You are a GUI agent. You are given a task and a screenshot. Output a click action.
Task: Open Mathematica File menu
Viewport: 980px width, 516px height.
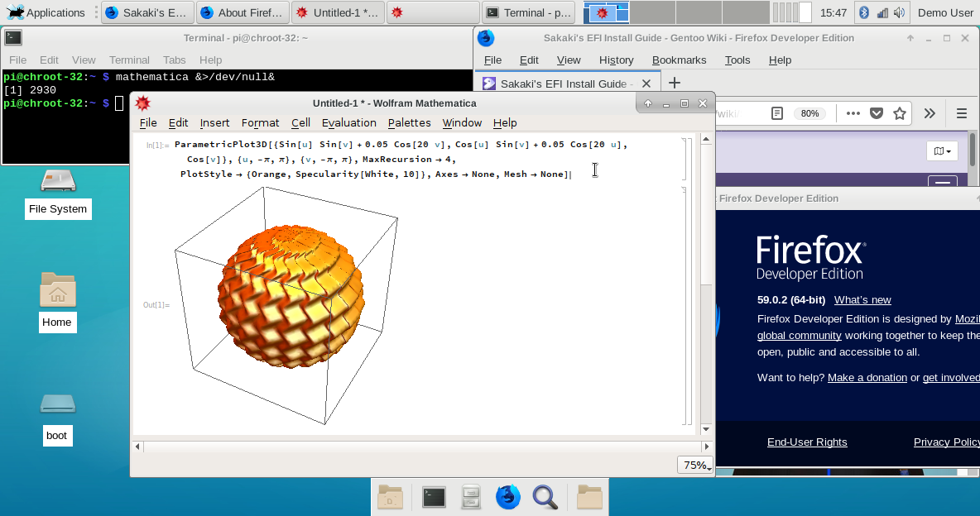[x=148, y=123]
